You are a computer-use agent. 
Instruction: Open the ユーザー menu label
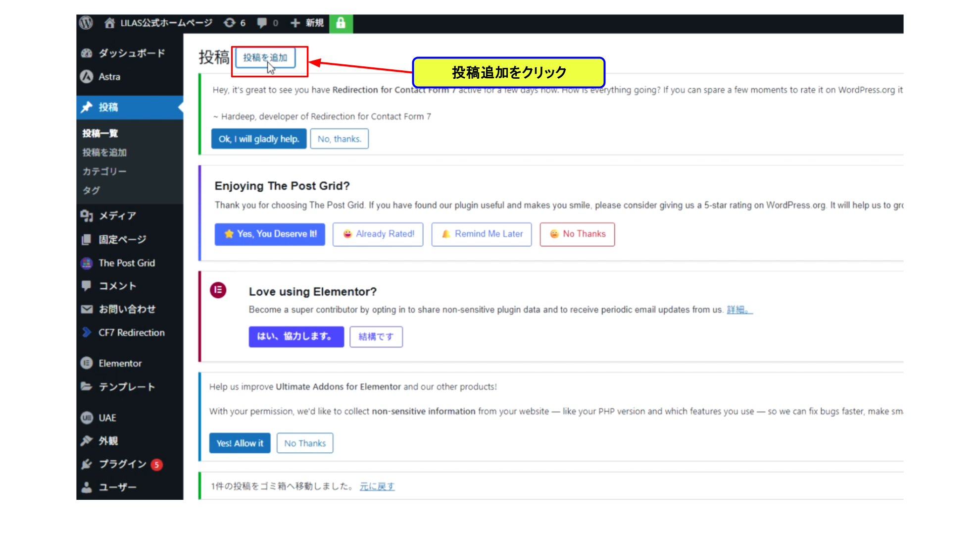[x=117, y=487]
